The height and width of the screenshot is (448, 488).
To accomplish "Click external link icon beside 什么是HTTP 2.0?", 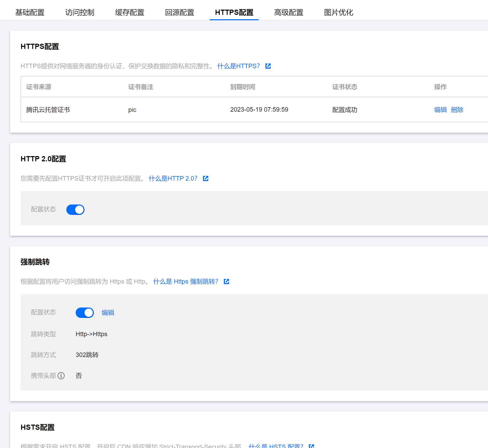I will point(206,178).
